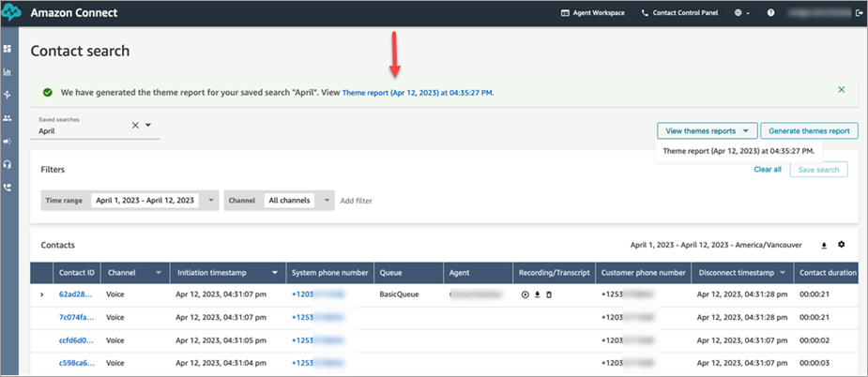The height and width of the screenshot is (377, 868).
Task: Expand the Saved searches dropdown
Action: tap(148, 125)
